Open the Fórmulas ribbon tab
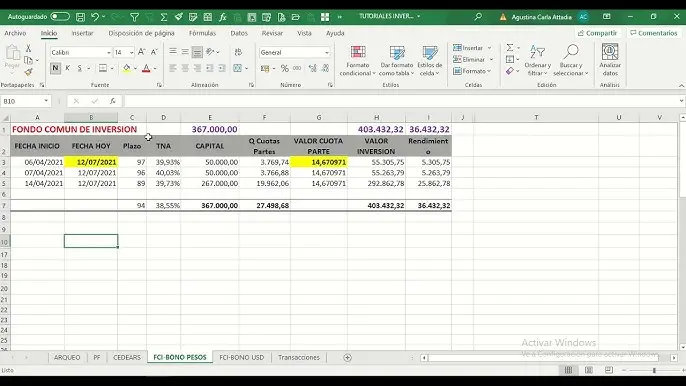 point(202,33)
